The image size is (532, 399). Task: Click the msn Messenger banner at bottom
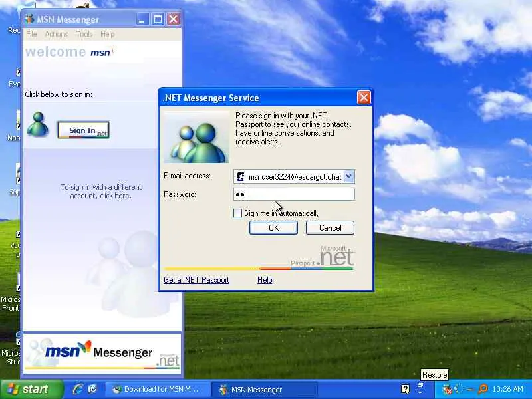click(x=102, y=354)
